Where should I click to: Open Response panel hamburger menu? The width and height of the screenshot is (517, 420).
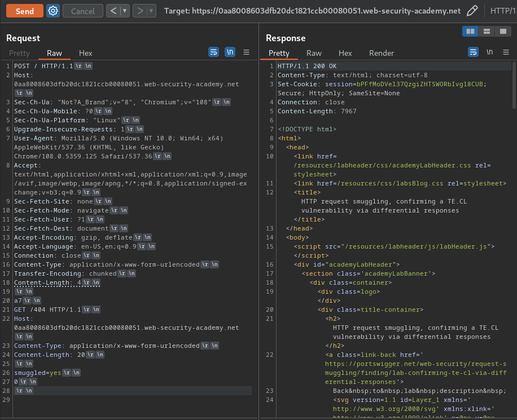point(506,52)
